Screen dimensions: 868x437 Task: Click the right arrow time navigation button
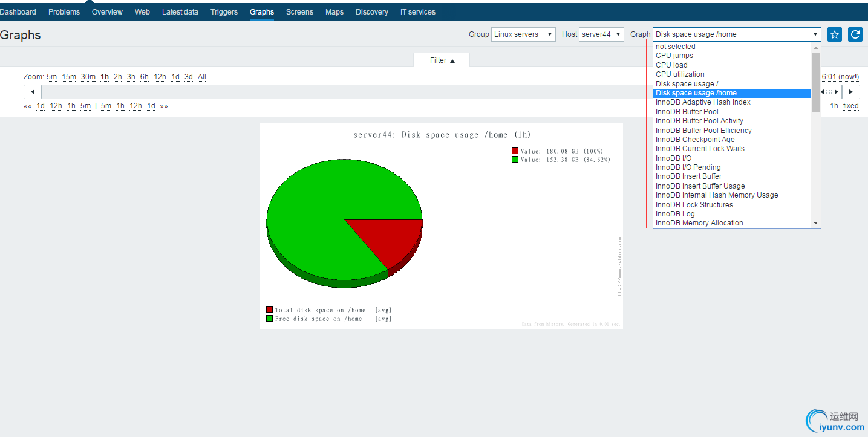coord(851,92)
